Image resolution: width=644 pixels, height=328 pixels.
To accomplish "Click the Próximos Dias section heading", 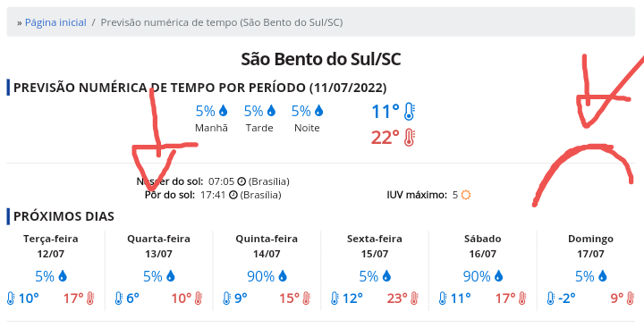I will click(x=64, y=217).
